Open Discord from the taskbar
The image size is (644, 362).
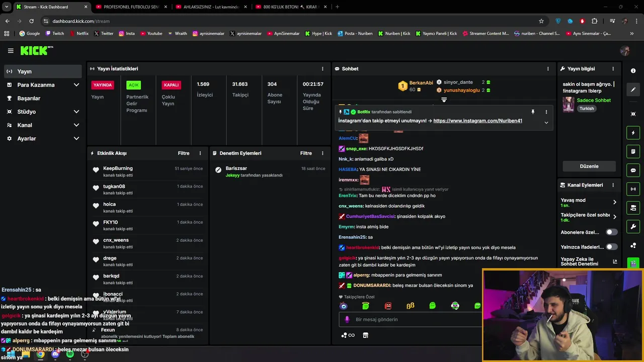point(55,354)
